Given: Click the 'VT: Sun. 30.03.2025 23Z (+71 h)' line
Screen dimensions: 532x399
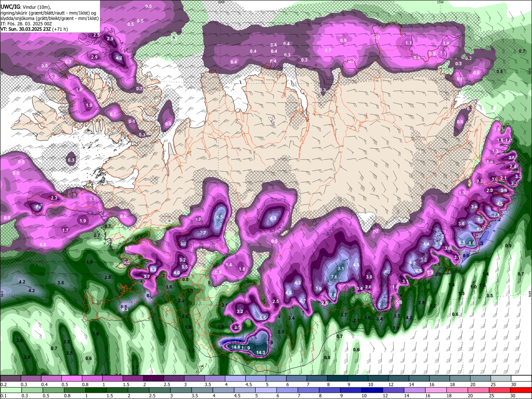Looking at the screenshot, I should click(x=34, y=29).
